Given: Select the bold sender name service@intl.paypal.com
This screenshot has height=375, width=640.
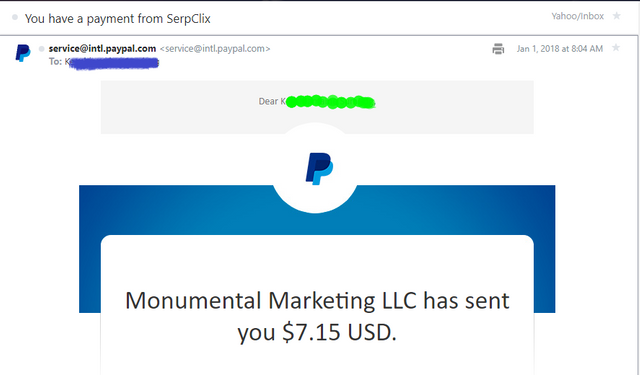Looking at the screenshot, I should (x=102, y=49).
